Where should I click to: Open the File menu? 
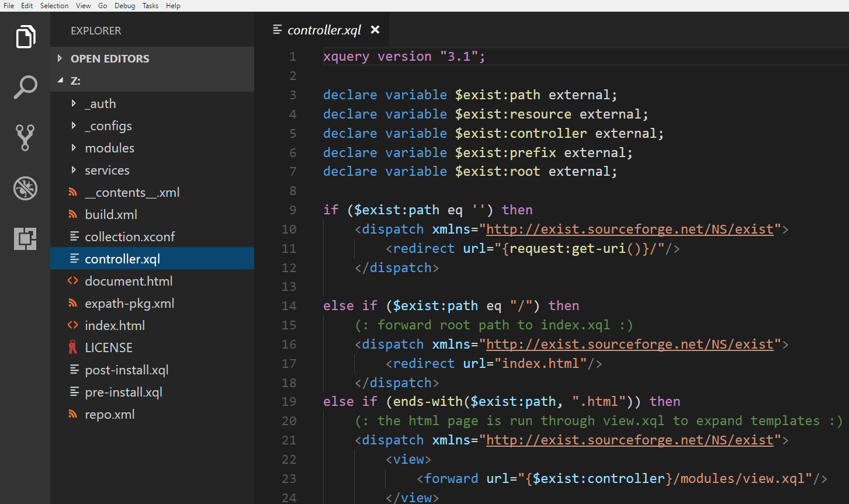[x=9, y=6]
